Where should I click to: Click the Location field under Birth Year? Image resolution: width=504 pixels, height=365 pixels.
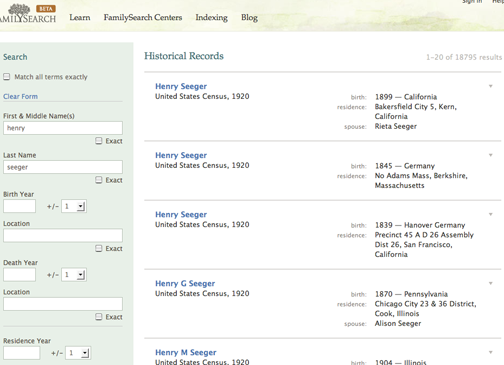[x=63, y=235]
